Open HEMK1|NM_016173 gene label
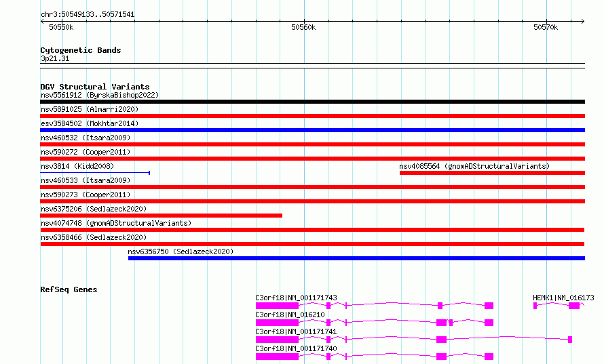 coord(563,298)
